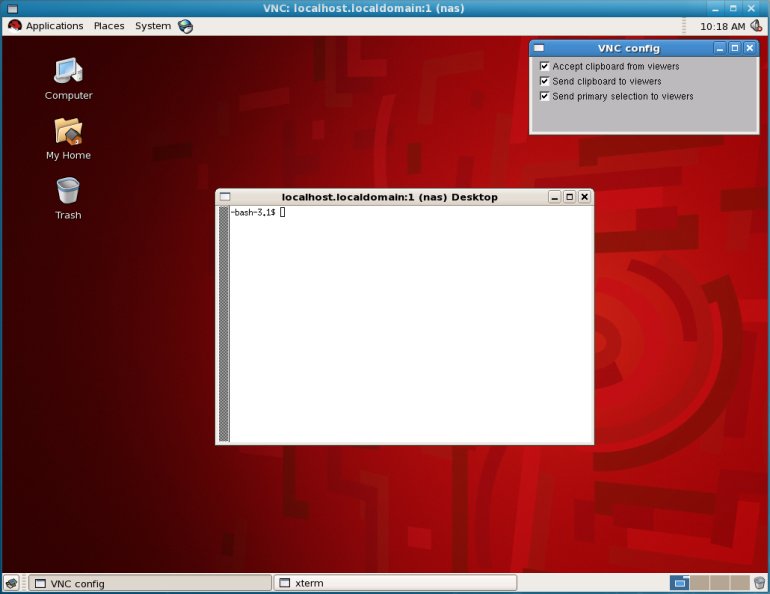Open the Places menu

tap(109, 26)
